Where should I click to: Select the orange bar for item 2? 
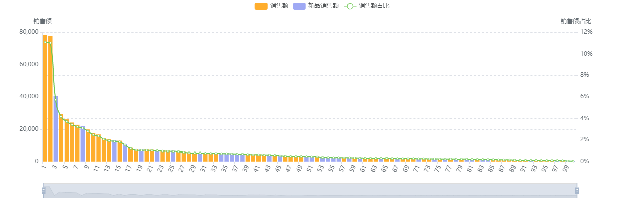click(50, 98)
